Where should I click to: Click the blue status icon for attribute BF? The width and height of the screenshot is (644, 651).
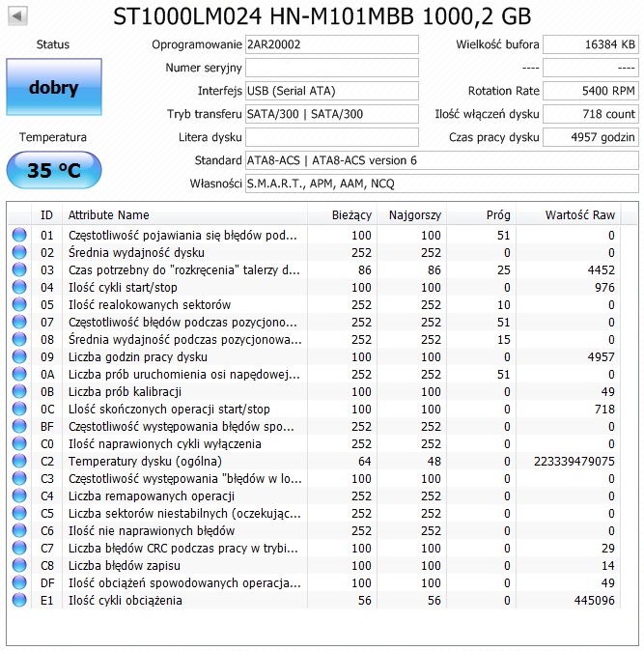(19, 426)
